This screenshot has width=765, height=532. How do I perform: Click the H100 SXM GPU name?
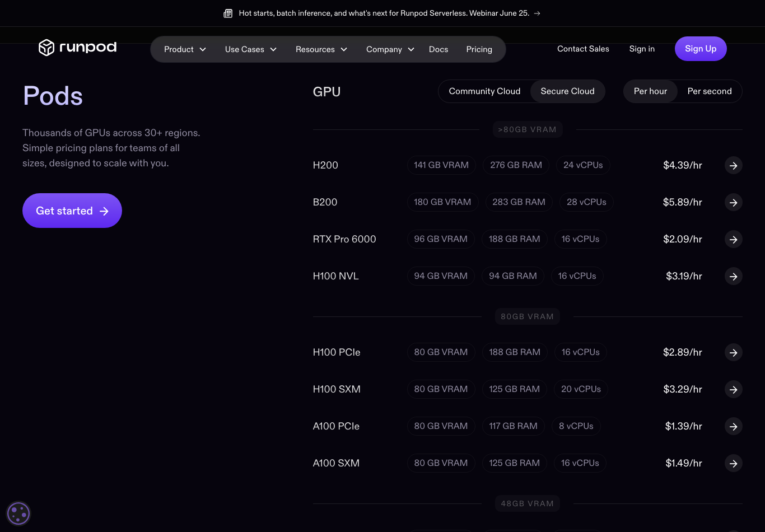(337, 389)
